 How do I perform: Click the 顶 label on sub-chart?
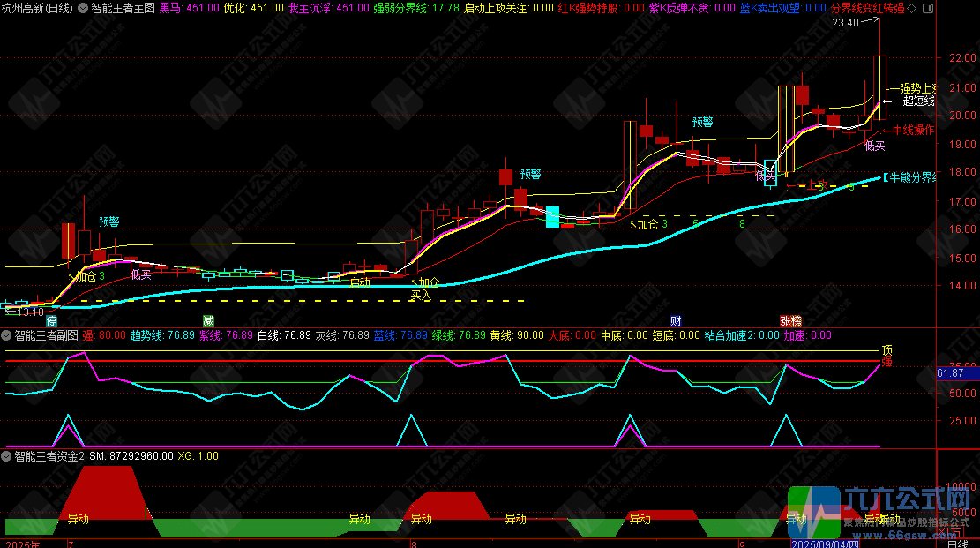(x=886, y=350)
